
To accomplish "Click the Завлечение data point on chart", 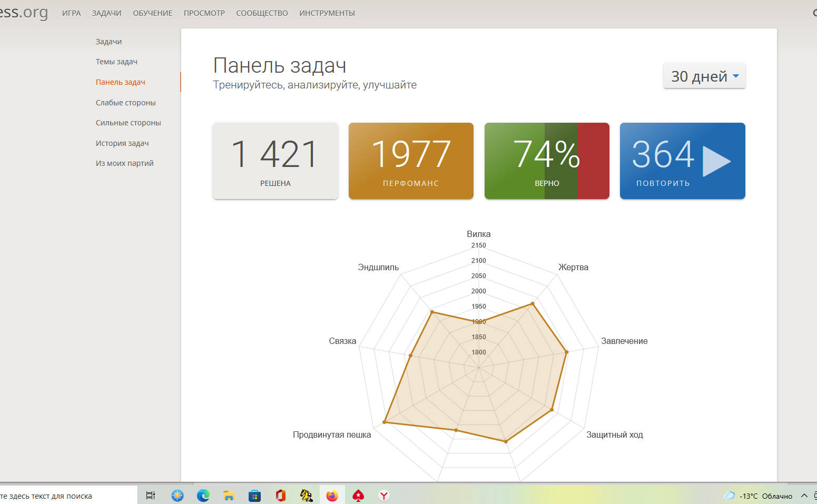I will [x=567, y=351].
